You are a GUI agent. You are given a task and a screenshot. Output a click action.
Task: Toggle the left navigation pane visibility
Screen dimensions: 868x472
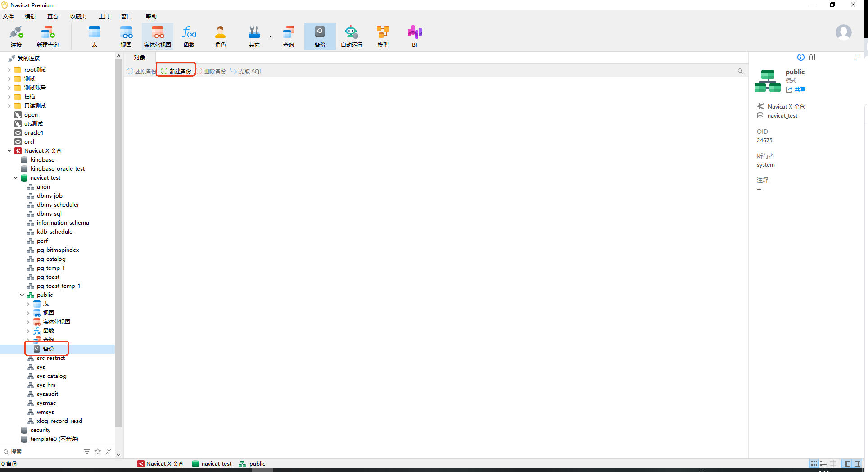847,463
